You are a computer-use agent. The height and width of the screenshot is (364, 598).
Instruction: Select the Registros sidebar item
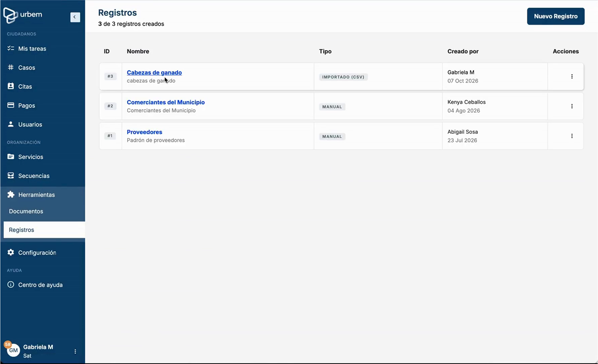click(44, 230)
